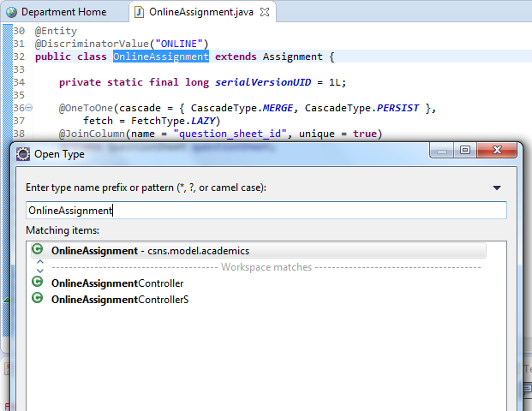Collapse the @OneToOne annotation fold at line 36
The width and height of the screenshot is (532, 411).
pyautogui.click(x=29, y=108)
